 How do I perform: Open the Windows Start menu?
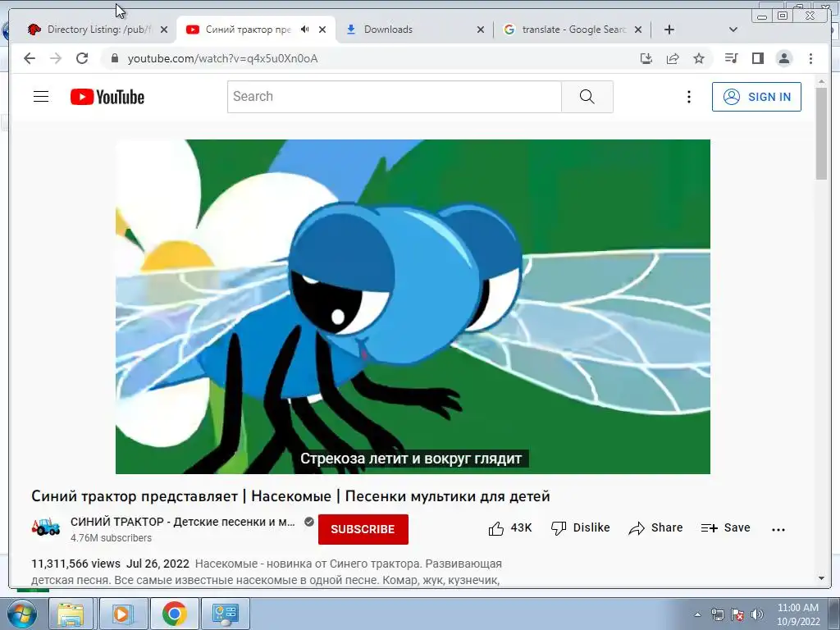point(21,614)
